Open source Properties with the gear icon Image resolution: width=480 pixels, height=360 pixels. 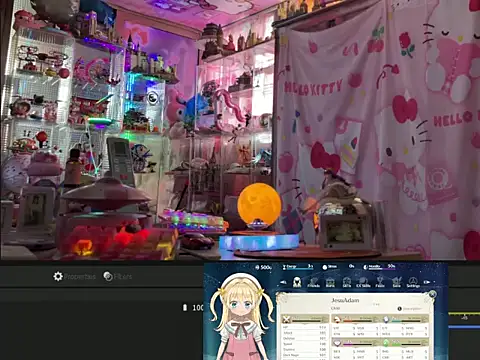74,276
